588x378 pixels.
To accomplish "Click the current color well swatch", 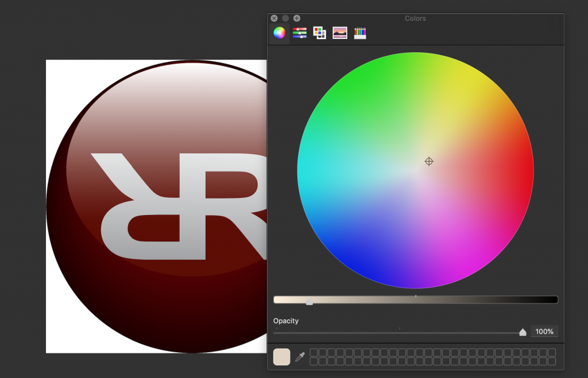I will click(281, 357).
